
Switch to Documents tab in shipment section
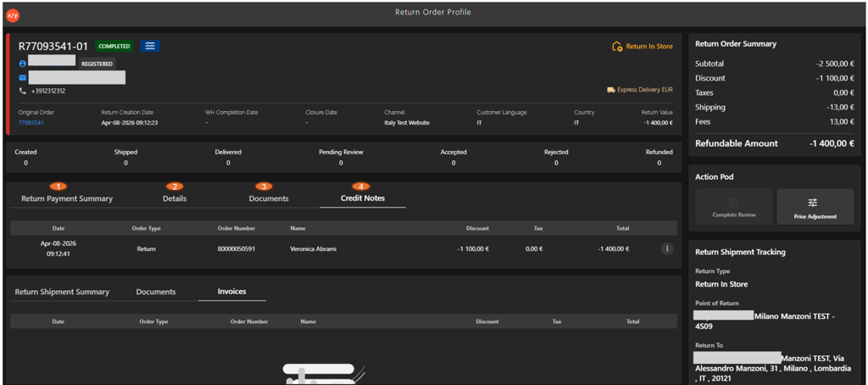pyautogui.click(x=156, y=292)
